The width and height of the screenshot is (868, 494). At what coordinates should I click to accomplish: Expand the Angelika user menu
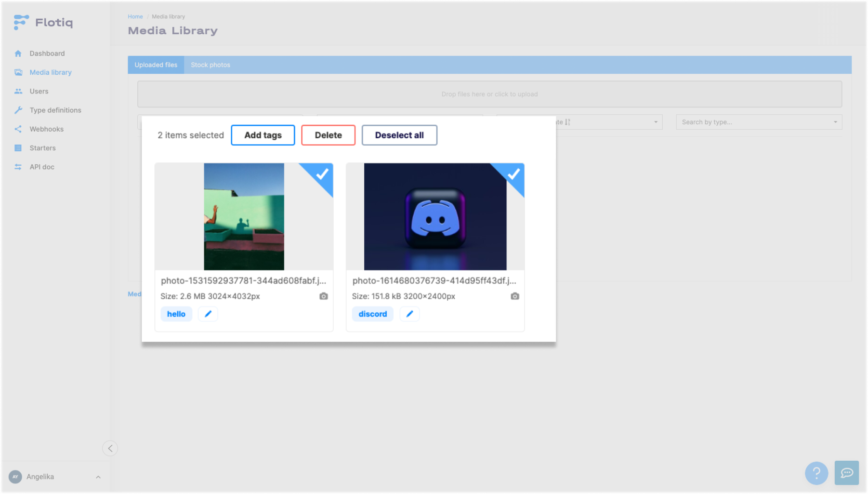[x=98, y=477]
